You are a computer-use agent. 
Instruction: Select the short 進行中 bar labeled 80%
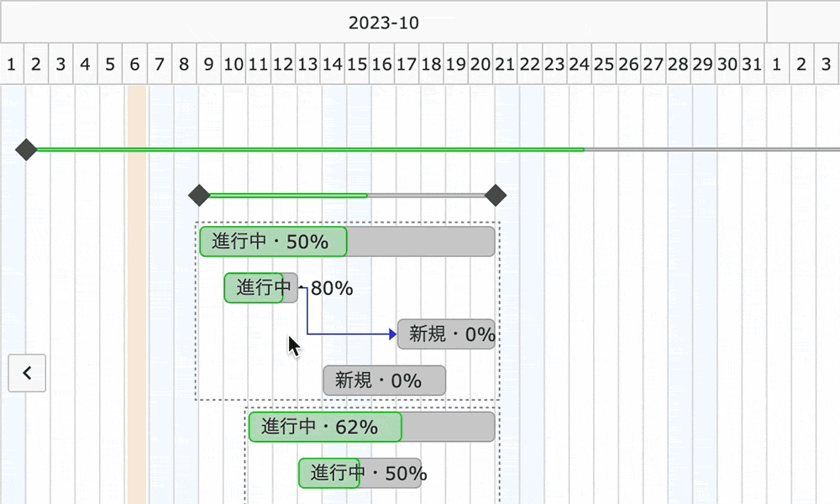coord(261,288)
